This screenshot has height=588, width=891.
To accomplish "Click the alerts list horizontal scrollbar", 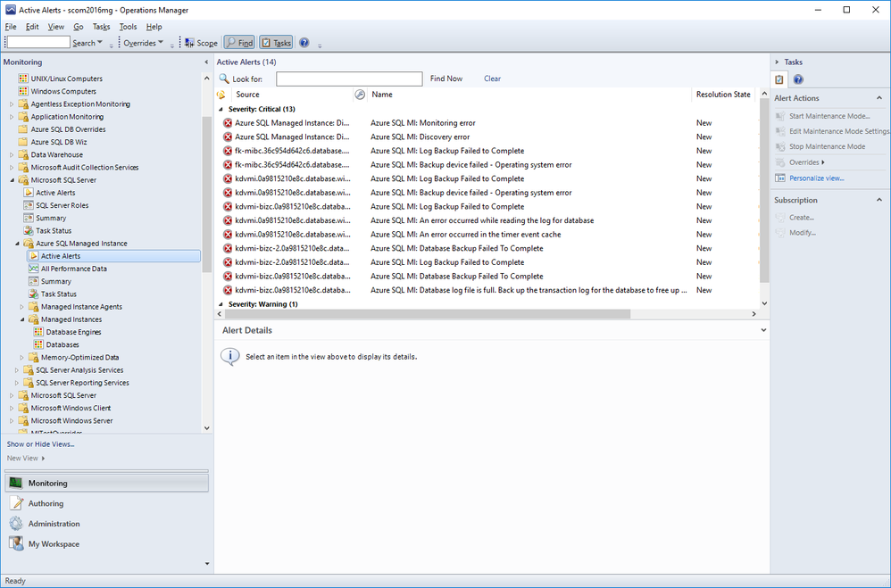I will coord(427,313).
